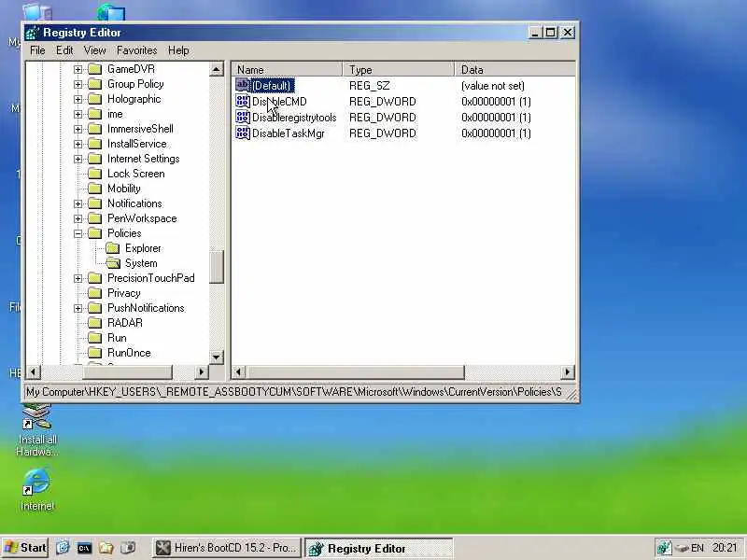This screenshot has height=560, width=747.
Task: Select the PenWorkspace key label
Action: pos(142,218)
